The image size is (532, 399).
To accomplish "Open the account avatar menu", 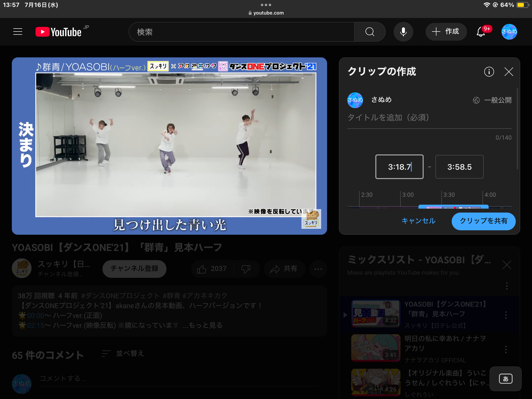I will pos(509,32).
